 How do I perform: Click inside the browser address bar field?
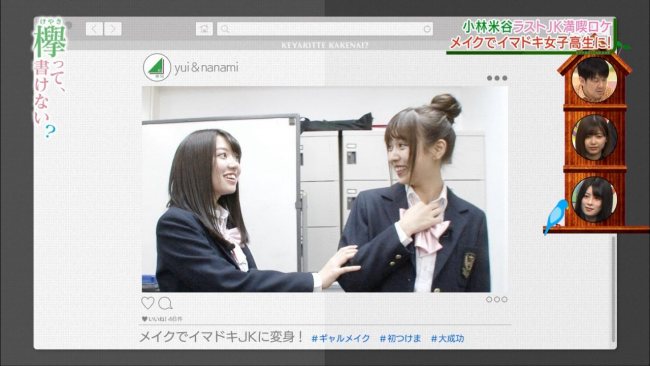[x=325, y=29]
